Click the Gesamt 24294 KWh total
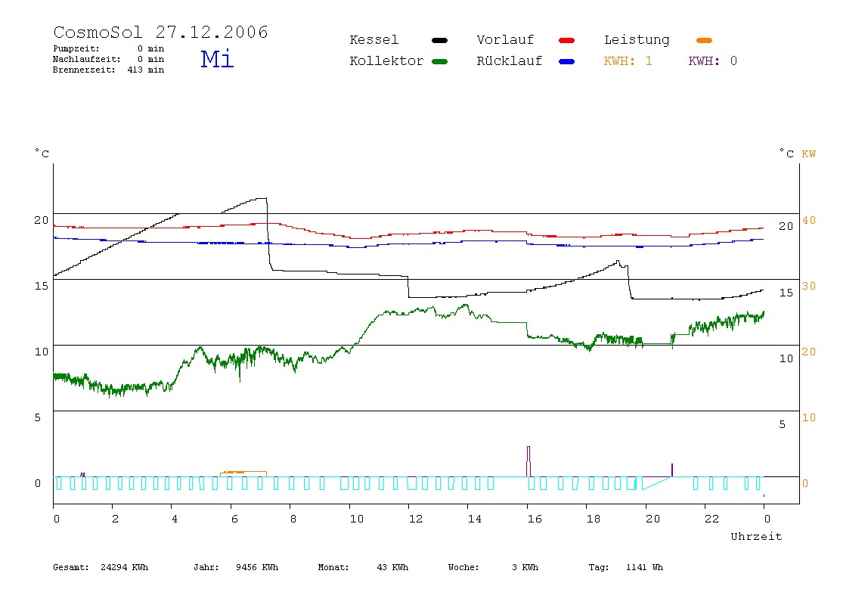 (101, 567)
